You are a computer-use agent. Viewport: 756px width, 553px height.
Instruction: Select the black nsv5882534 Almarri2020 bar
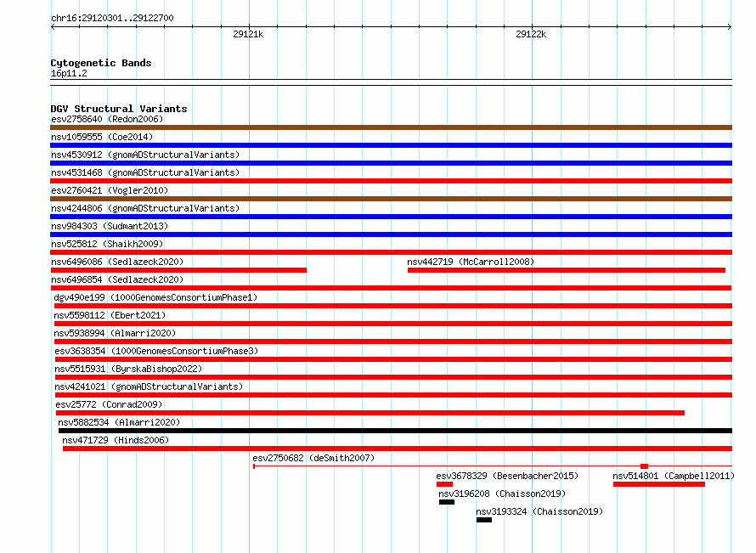pos(395,431)
